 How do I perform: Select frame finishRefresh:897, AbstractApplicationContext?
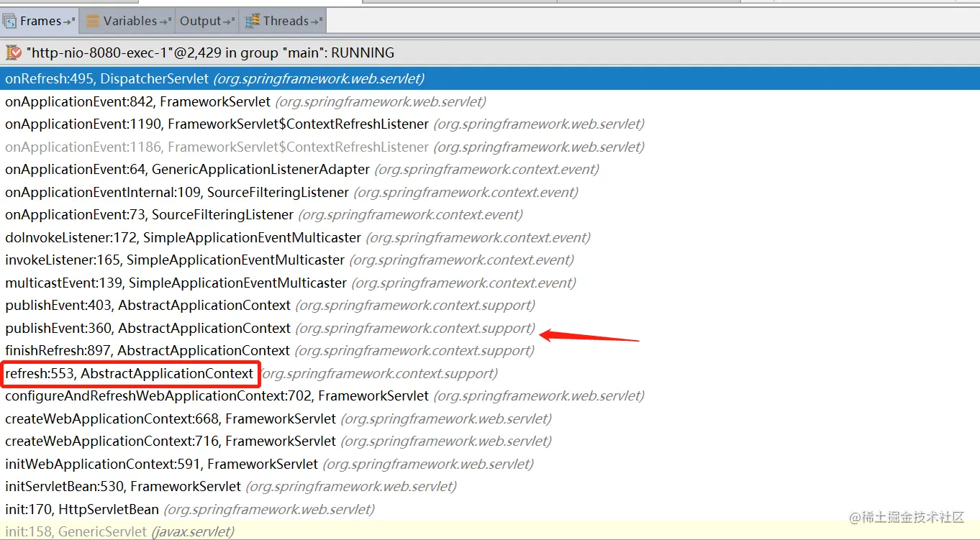[490, 350]
